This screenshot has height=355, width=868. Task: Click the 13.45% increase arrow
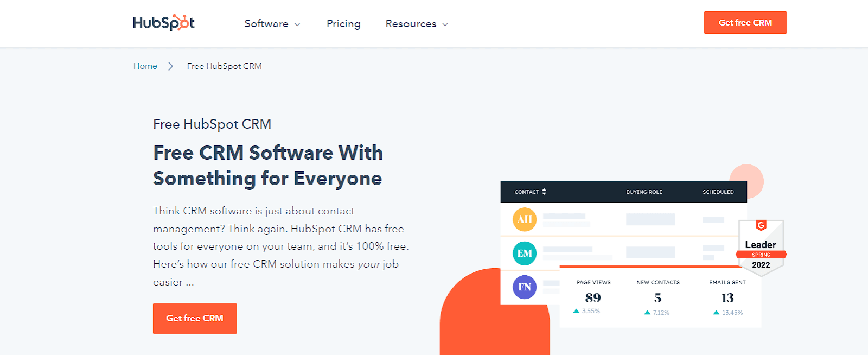pos(716,313)
